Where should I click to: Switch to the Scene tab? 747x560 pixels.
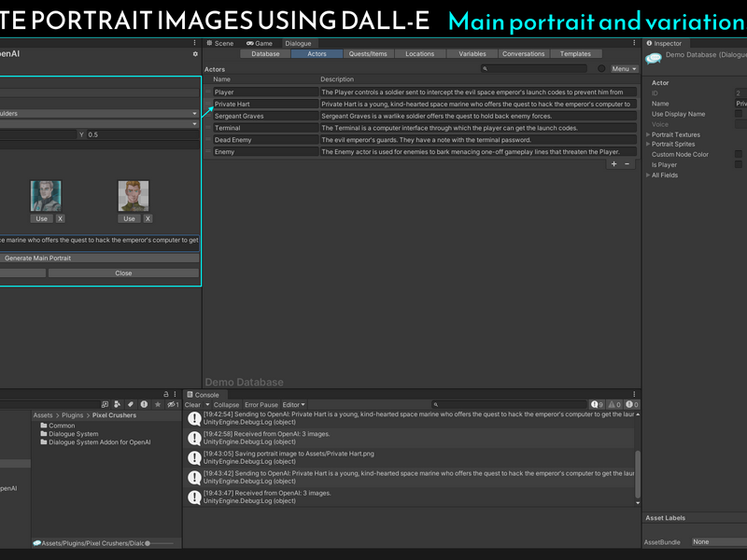tap(219, 43)
